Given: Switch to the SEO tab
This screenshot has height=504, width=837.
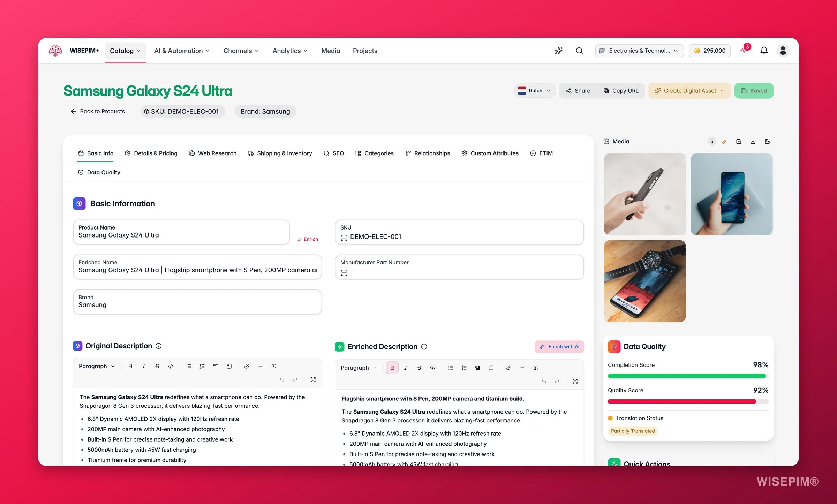Looking at the screenshot, I should point(334,153).
